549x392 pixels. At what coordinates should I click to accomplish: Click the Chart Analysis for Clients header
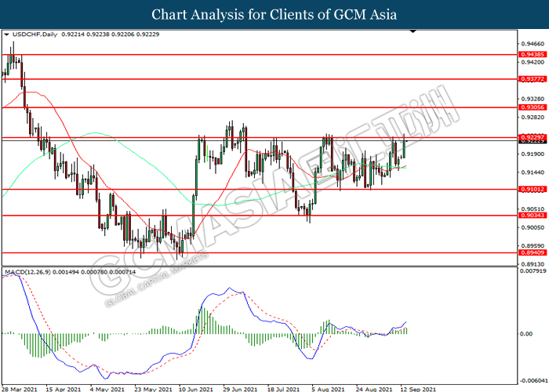(x=274, y=14)
